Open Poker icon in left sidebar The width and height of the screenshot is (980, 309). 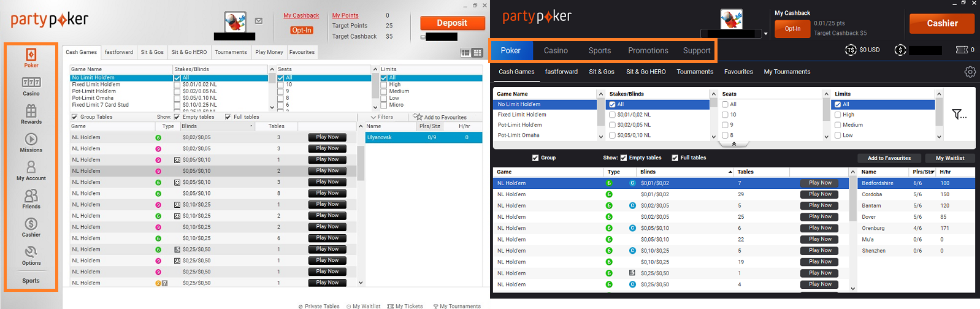coord(31,55)
